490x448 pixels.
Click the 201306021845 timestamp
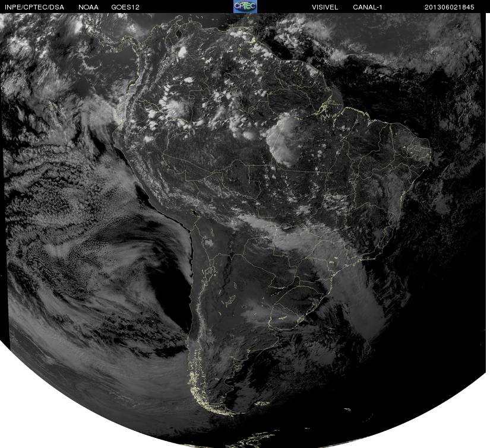450,7
